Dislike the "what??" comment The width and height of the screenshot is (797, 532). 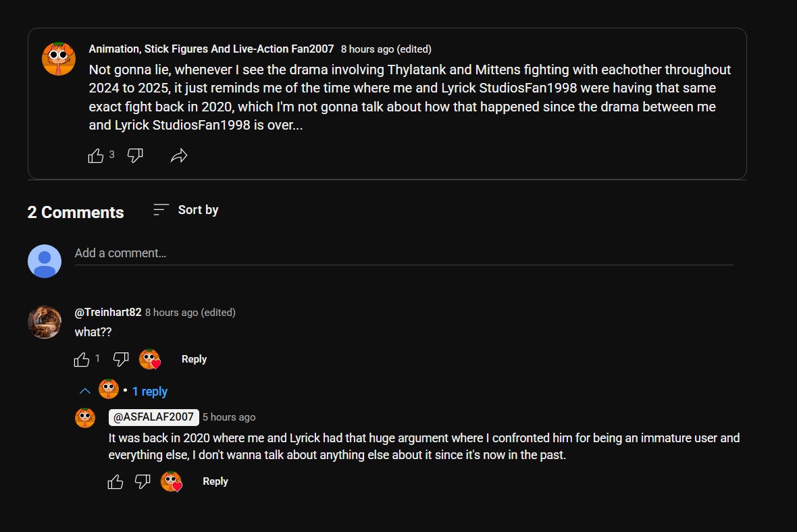[x=121, y=359]
